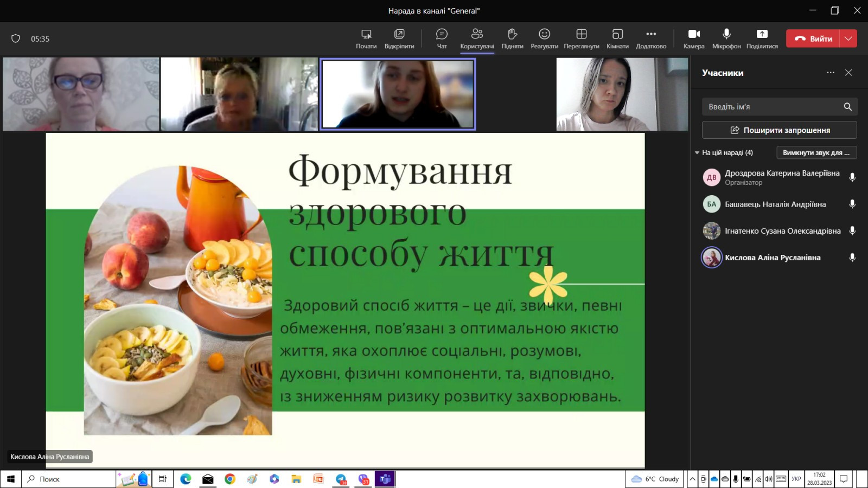The image size is (868, 488).
Task: Toggle microphone for Башавець Наталія Андріївна
Action: (852, 204)
